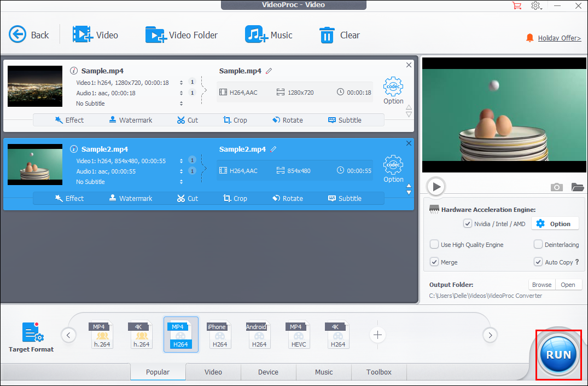588x386 pixels.
Task: Open the snapshot folder icon
Action: [x=578, y=187]
